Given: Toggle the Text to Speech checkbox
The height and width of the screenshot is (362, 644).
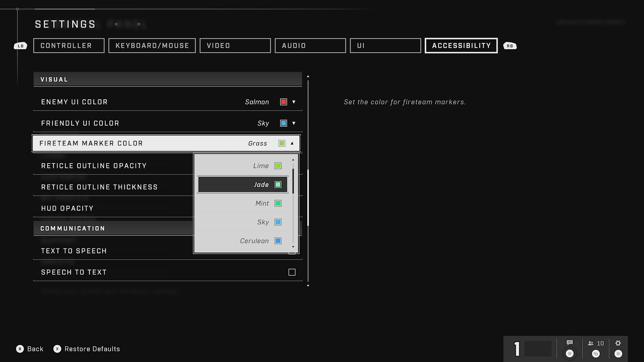Looking at the screenshot, I should (x=292, y=251).
